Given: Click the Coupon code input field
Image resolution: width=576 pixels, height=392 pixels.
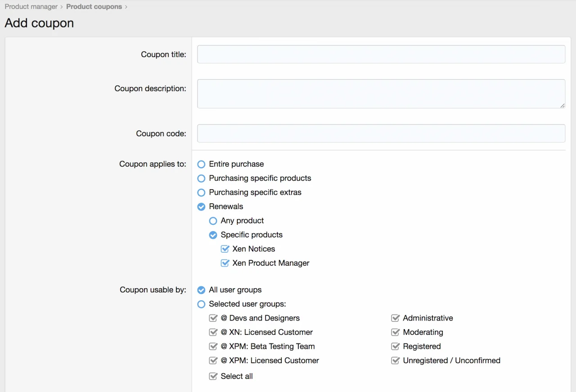Looking at the screenshot, I should point(381,134).
